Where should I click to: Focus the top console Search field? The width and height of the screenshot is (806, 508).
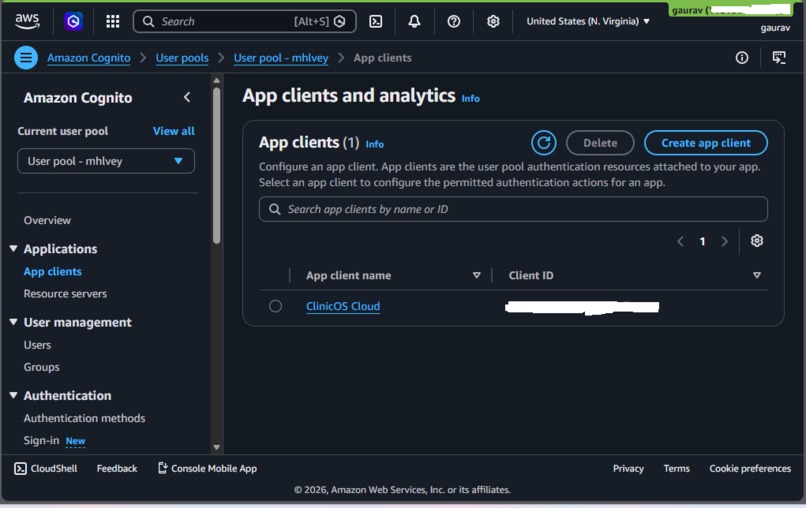click(x=244, y=21)
